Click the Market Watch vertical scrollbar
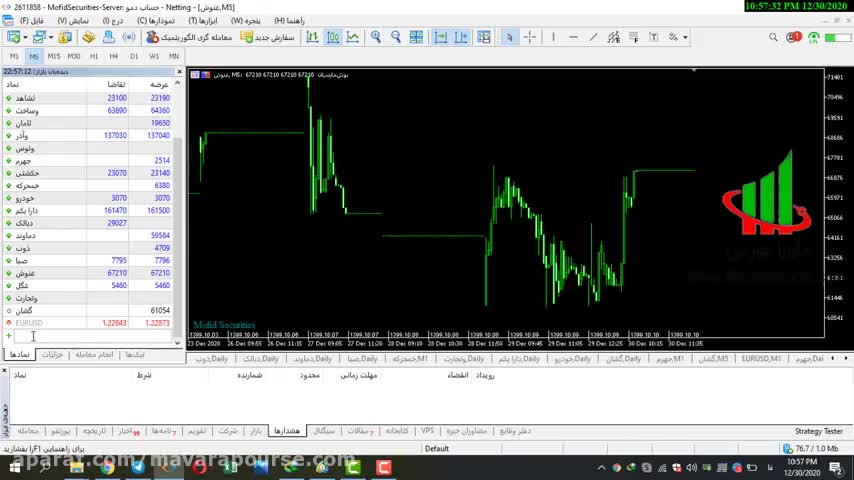This screenshot has height=480, width=854. coord(179,200)
